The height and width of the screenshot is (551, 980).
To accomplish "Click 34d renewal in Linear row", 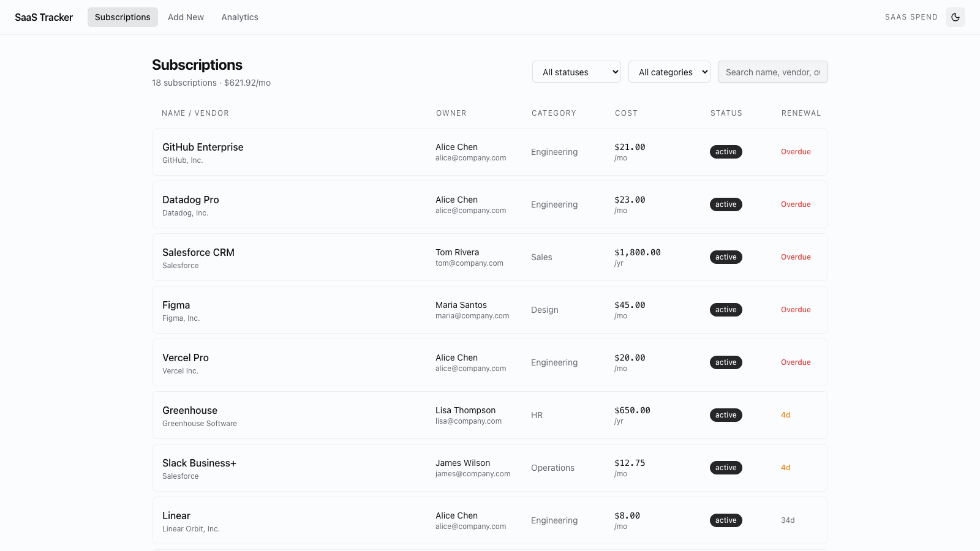I will coord(788,520).
